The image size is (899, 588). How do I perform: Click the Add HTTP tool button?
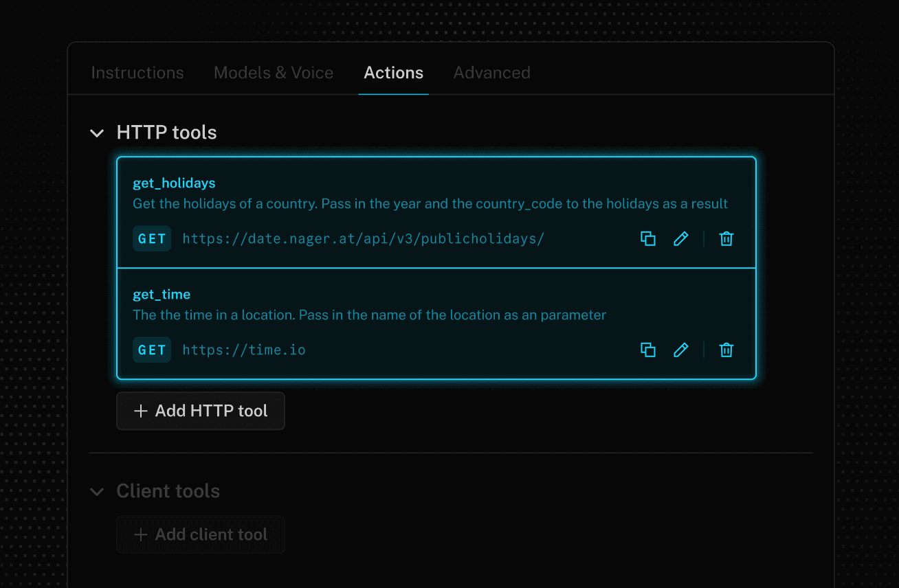click(200, 410)
